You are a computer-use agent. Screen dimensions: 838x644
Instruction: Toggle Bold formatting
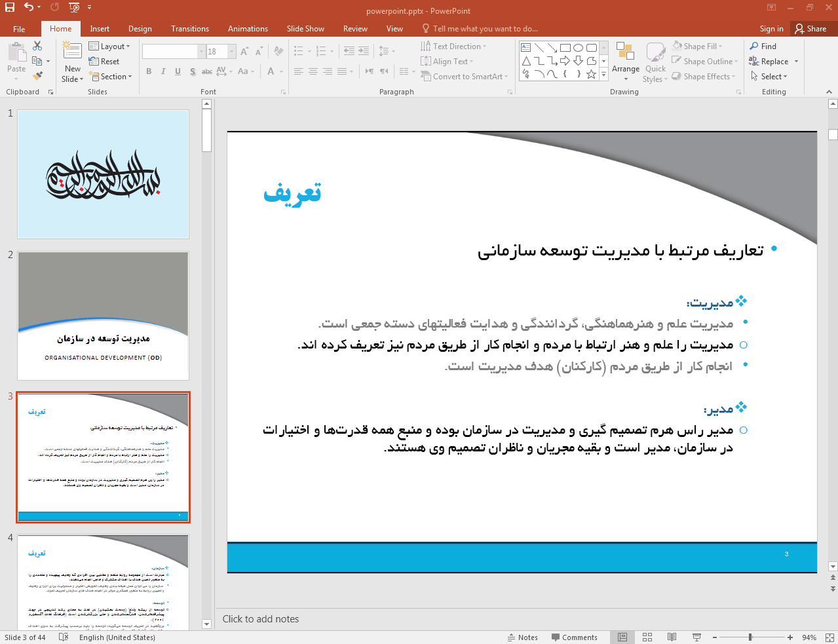149,71
